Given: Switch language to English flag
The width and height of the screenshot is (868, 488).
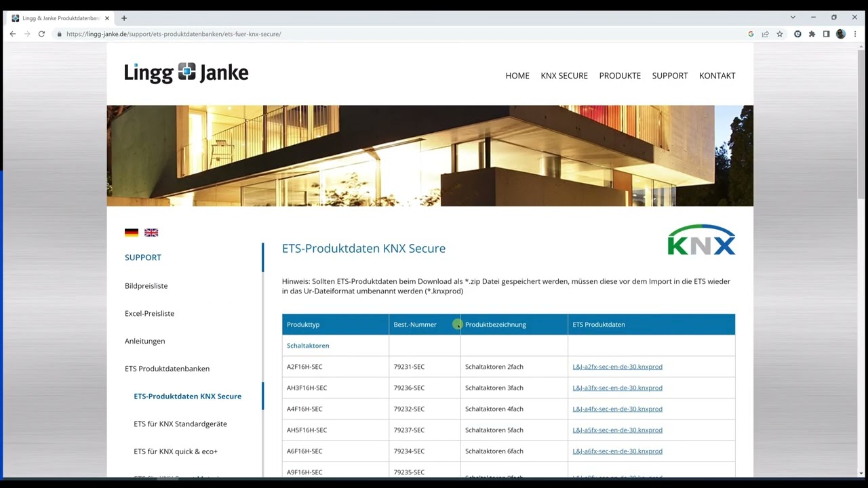Looking at the screenshot, I should coord(151,232).
